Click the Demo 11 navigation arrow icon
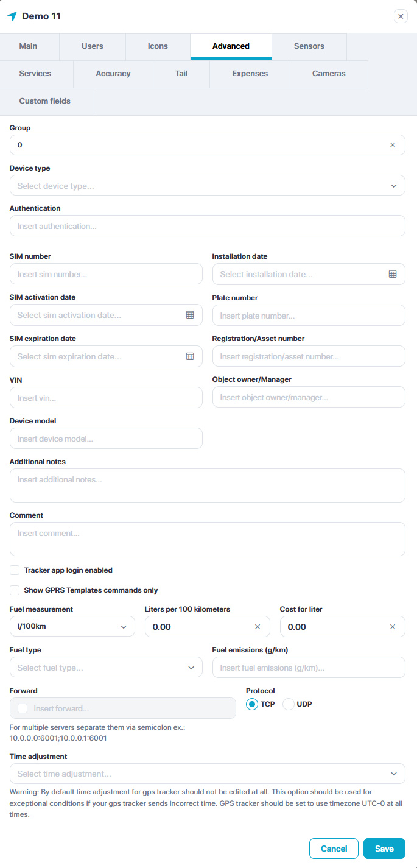The image size is (417, 868). [12, 16]
